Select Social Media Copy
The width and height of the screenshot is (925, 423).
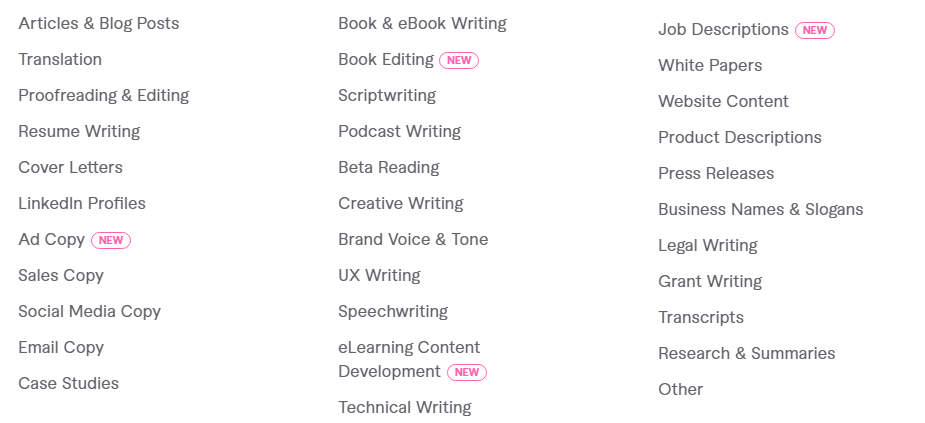tap(90, 311)
